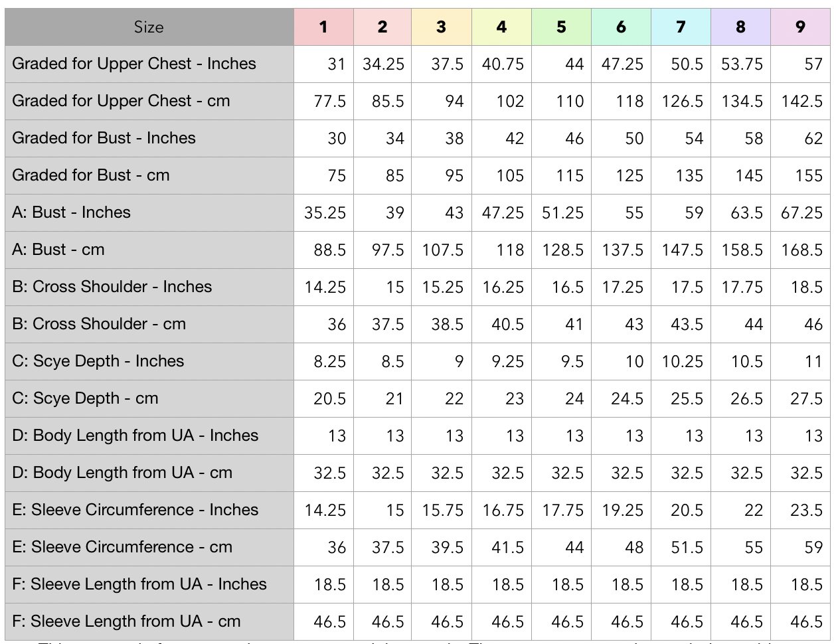Click the "A: Bust - cm" row label
Viewport: 836px width, 644px height.
58,250
